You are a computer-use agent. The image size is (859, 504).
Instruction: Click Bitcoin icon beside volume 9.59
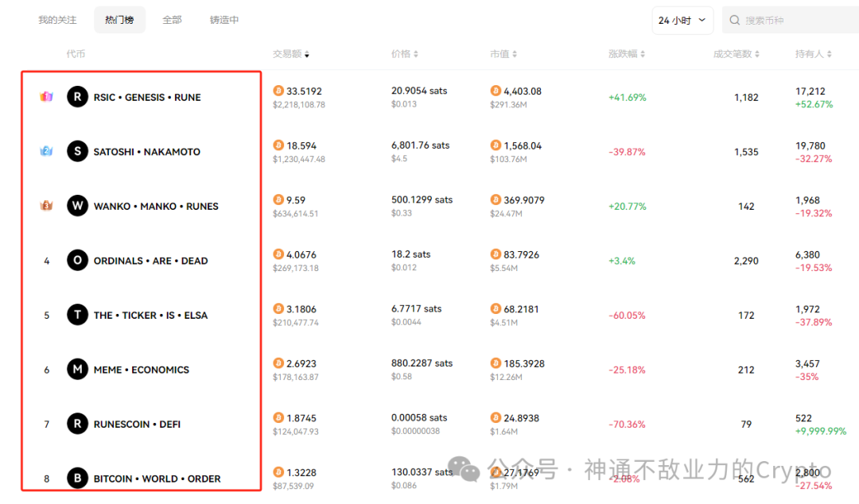[x=278, y=200]
